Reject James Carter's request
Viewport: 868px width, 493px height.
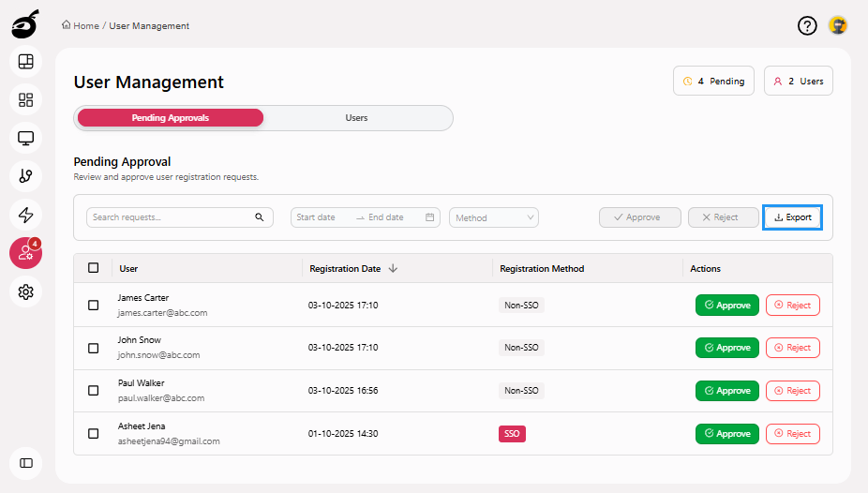[793, 305]
